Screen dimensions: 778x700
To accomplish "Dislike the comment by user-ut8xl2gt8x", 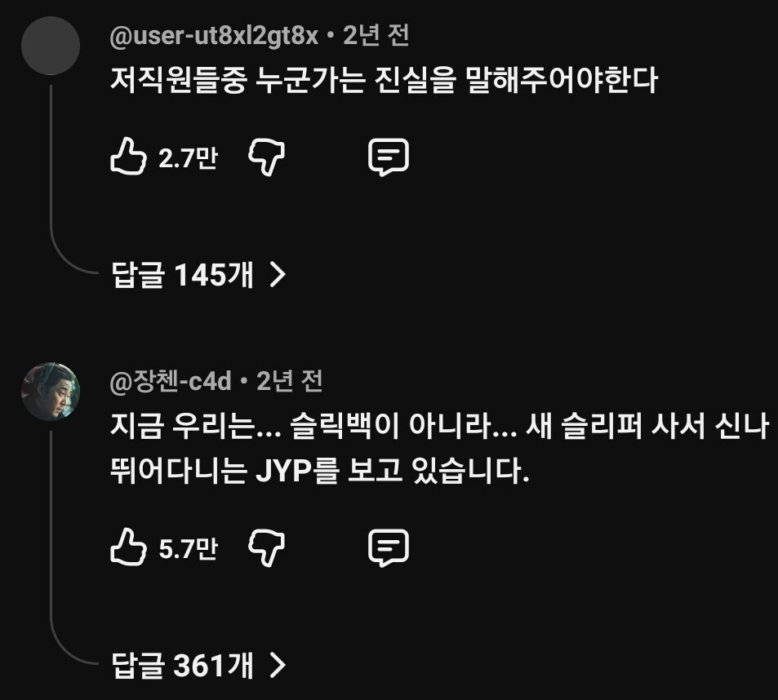I will [266, 157].
